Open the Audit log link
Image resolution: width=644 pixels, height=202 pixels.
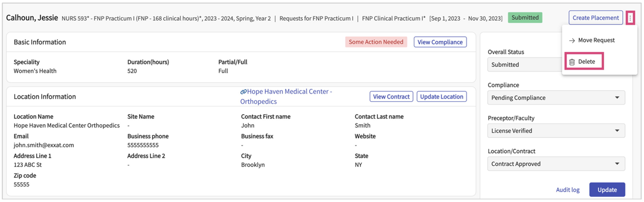(x=567, y=190)
